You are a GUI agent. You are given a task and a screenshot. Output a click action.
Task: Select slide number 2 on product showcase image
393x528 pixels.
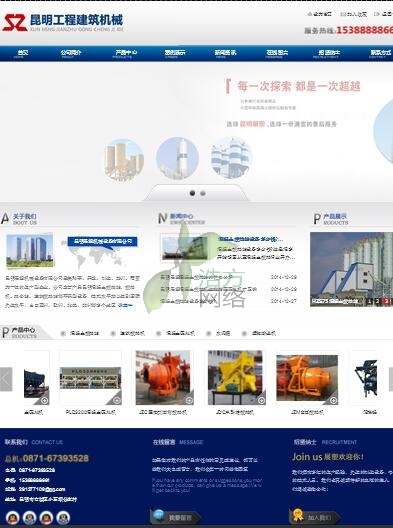(378, 301)
